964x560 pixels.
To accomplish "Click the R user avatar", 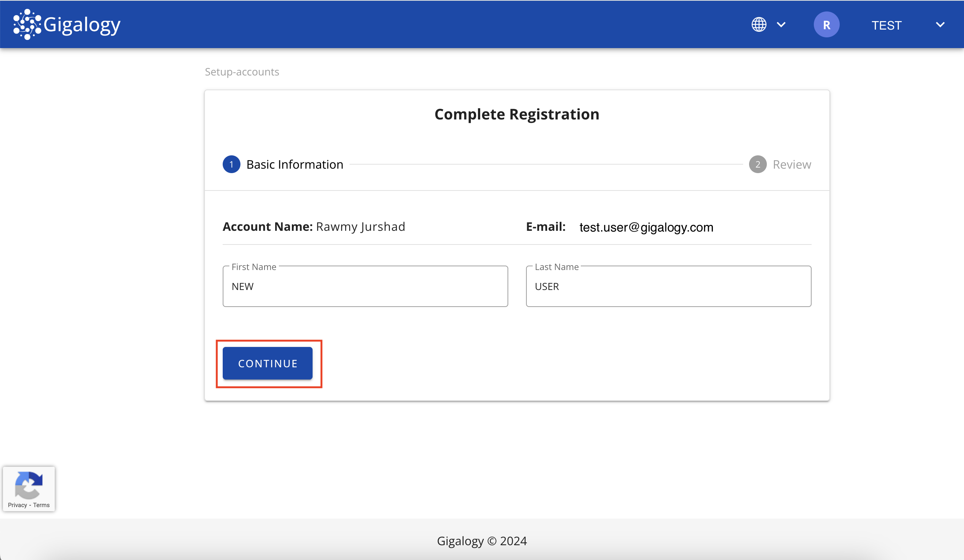I will click(826, 25).
